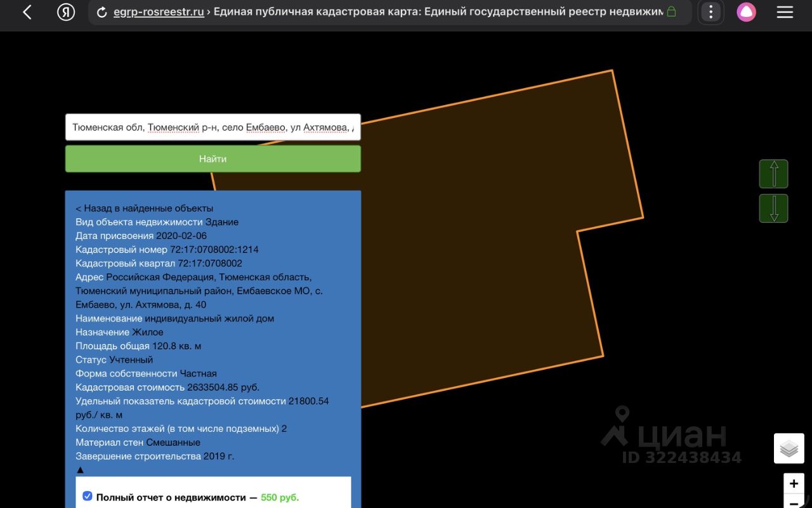Click the Найти search button

[x=213, y=159]
